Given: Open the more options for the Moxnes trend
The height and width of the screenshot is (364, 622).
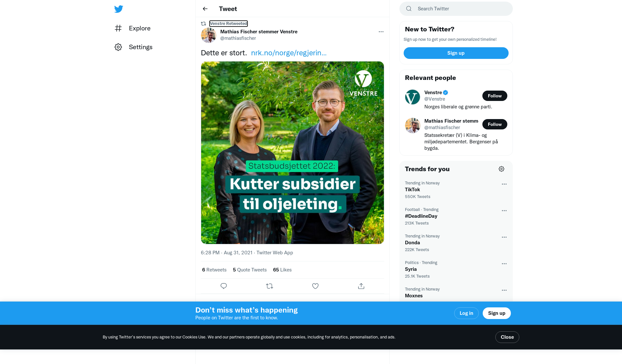Looking at the screenshot, I should (504, 290).
